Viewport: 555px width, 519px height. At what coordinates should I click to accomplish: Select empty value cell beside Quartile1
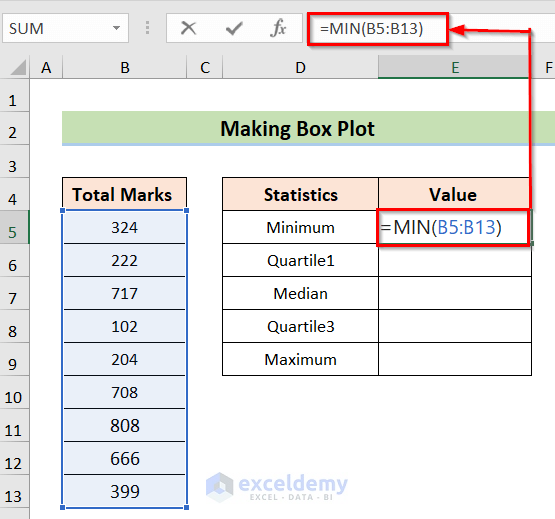(x=455, y=261)
